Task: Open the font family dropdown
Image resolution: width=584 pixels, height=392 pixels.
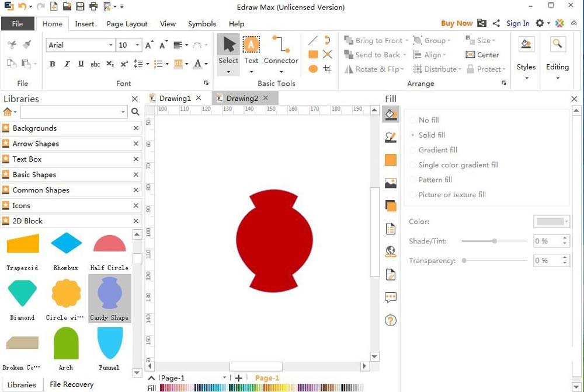Action: pyautogui.click(x=112, y=45)
